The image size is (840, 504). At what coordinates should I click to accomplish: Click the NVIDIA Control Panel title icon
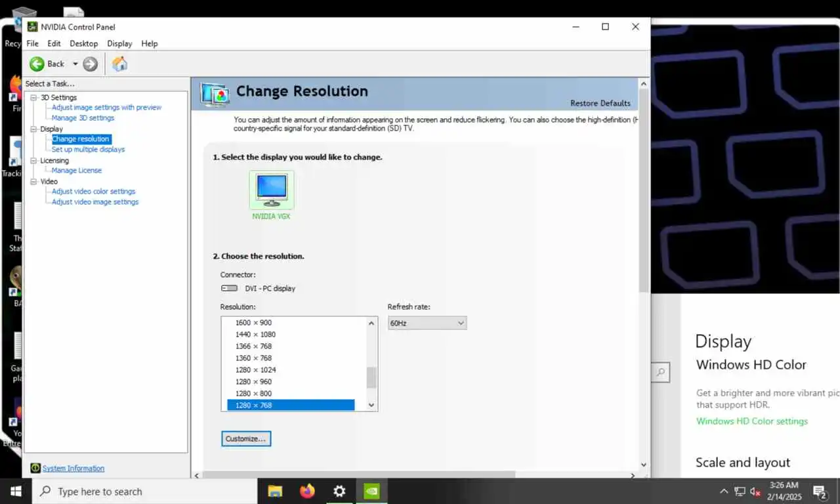(32, 27)
